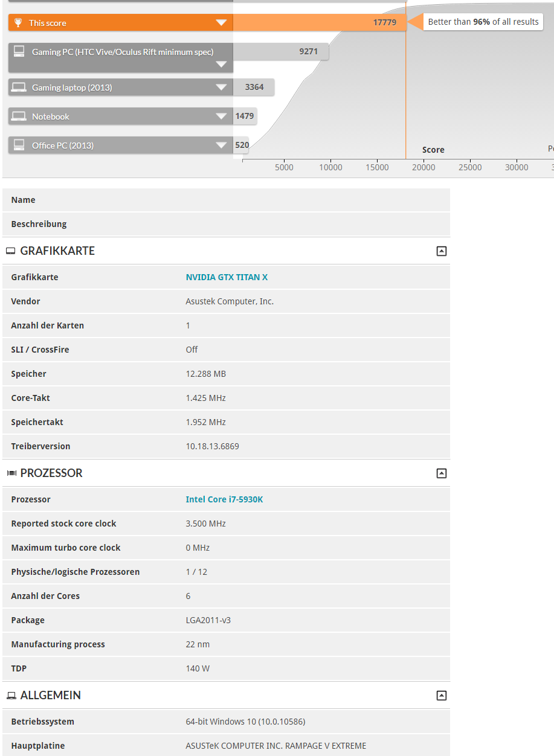
Task: Open the Intel Core i7-5930K link
Action: [x=224, y=499]
